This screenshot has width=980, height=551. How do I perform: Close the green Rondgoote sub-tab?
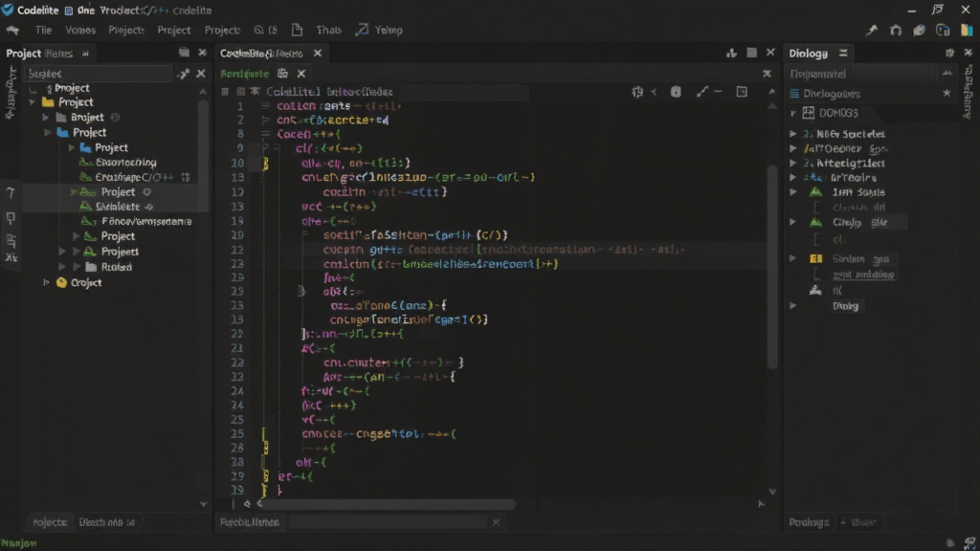[x=301, y=74]
